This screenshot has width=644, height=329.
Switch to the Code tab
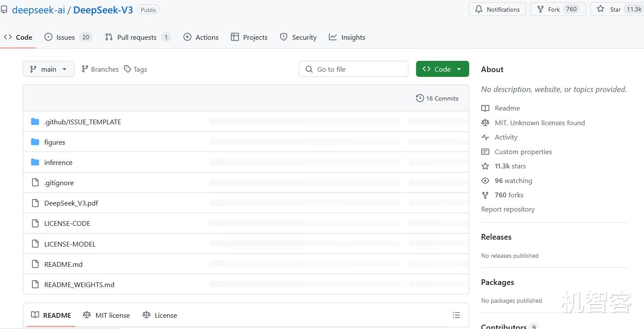pos(18,37)
